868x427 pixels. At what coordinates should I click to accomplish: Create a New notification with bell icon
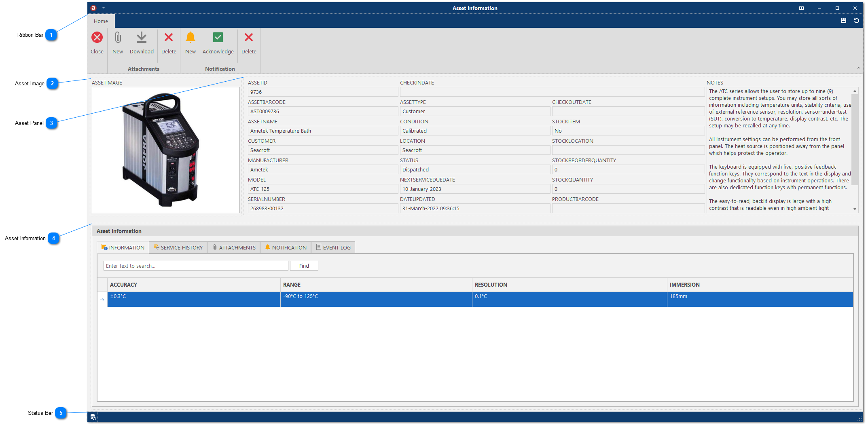tap(191, 38)
